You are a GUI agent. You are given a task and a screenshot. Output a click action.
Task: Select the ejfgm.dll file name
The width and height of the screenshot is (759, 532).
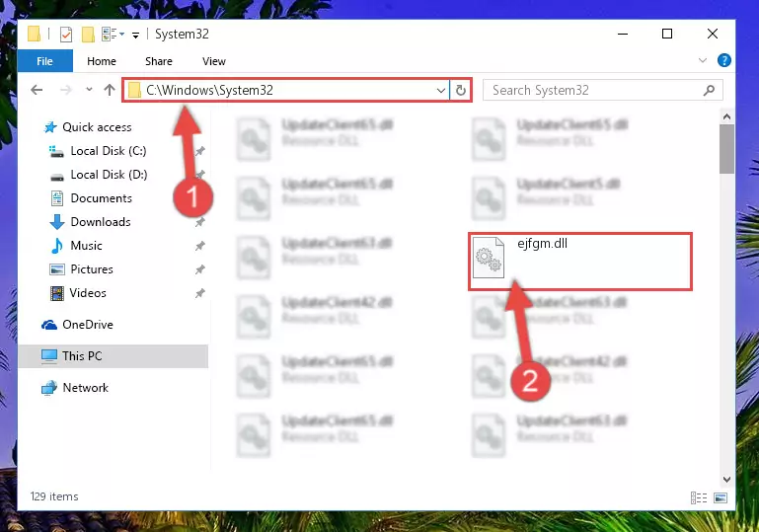tap(542, 244)
